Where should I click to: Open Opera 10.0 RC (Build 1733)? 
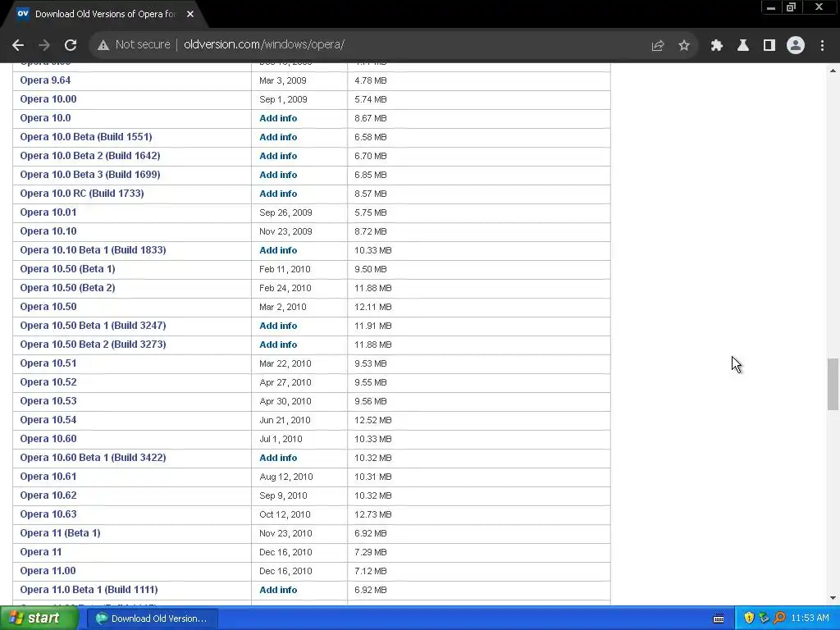point(82,194)
